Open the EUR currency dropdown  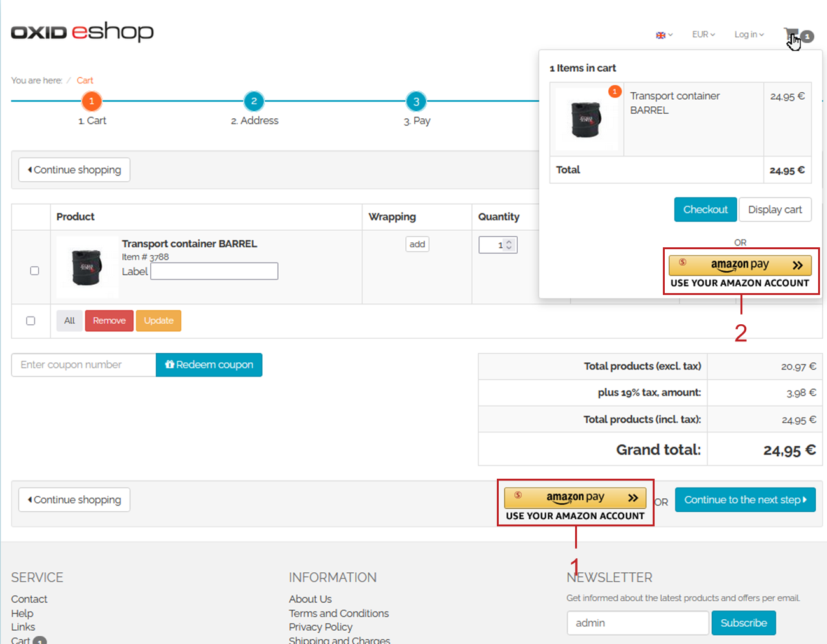point(703,34)
